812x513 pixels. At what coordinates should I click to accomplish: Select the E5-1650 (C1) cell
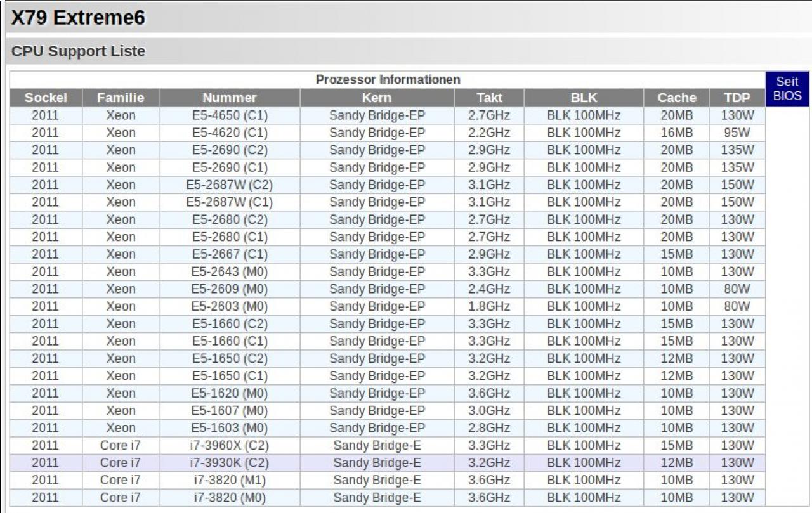[x=230, y=375]
